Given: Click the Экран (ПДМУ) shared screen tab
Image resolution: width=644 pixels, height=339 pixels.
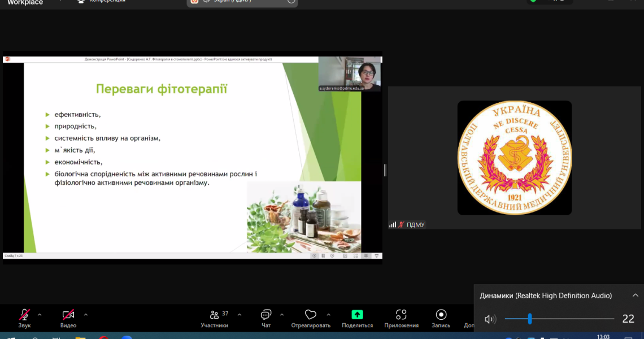Looking at the screenshot, I should 242,2.
